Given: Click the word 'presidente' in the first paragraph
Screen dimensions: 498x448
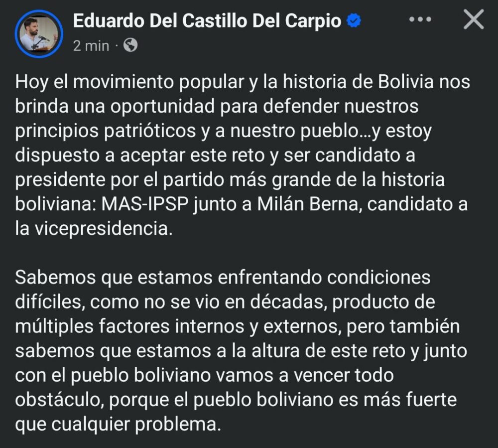Looking at the screenshot, I should [x=60, y=180].
